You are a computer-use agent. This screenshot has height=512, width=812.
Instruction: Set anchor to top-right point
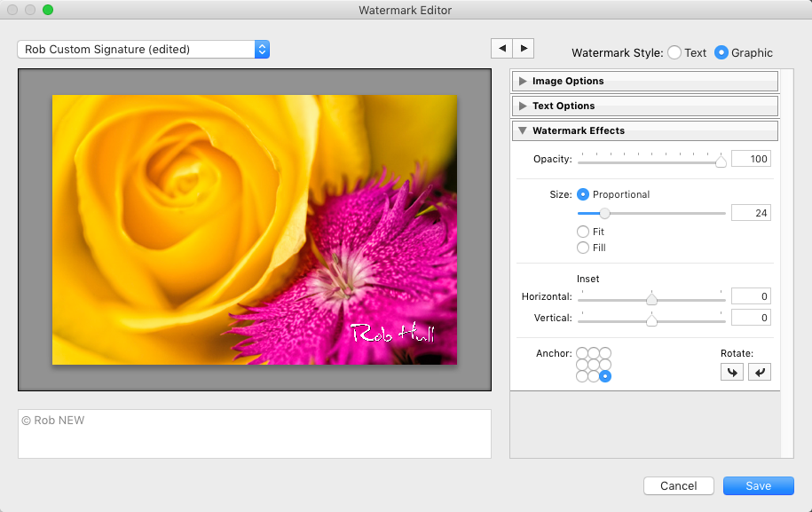click(x=605, y=353)
